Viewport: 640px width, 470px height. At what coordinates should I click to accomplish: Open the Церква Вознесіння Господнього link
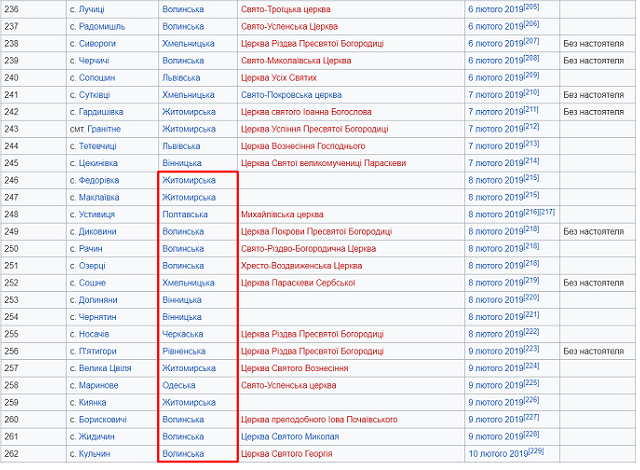click(x=303, y=146)
